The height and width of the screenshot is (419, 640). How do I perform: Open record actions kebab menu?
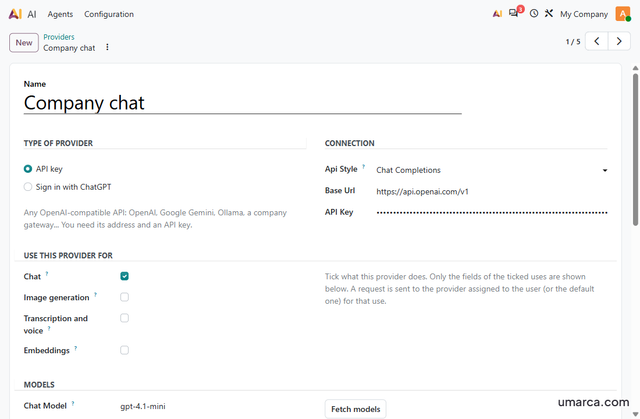pos(107,47)
